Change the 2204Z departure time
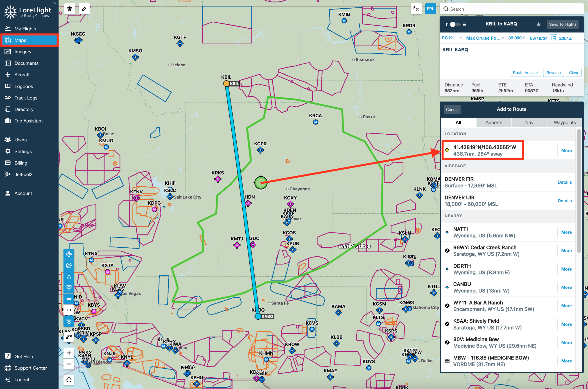Viewport: 588px width, 389px height. pos(565,38)
